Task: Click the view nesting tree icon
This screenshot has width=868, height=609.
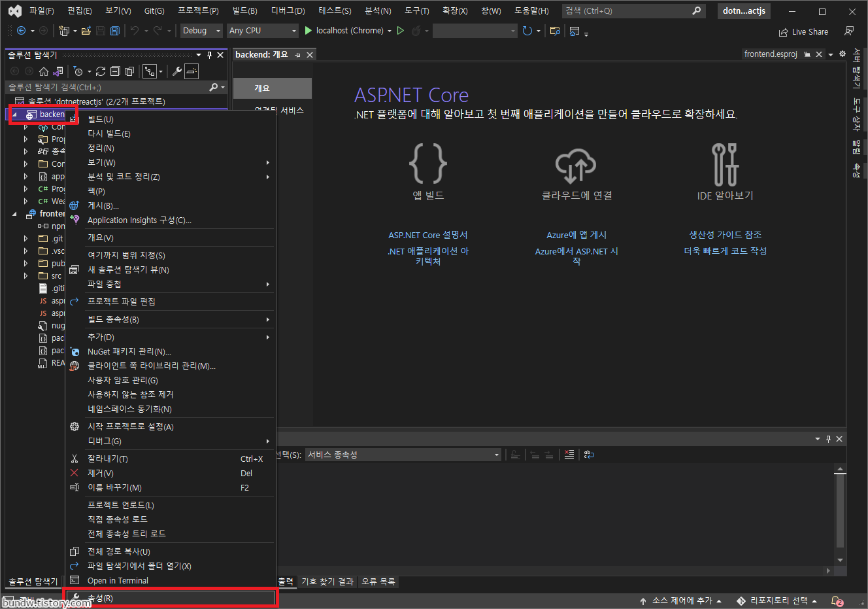Action: [150, 71]
